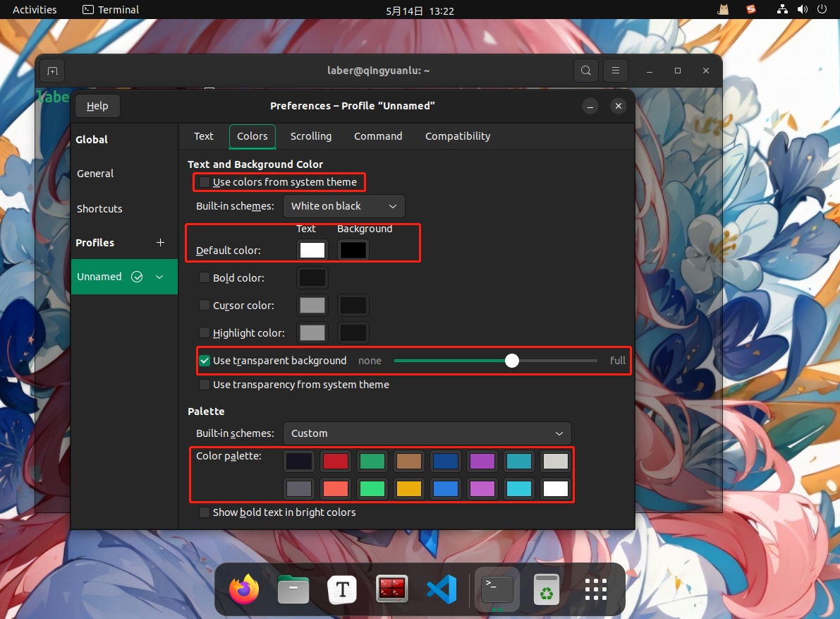Open the volume indicator in top bar
The height and width of the screenshot is (619, 840).
802,9
